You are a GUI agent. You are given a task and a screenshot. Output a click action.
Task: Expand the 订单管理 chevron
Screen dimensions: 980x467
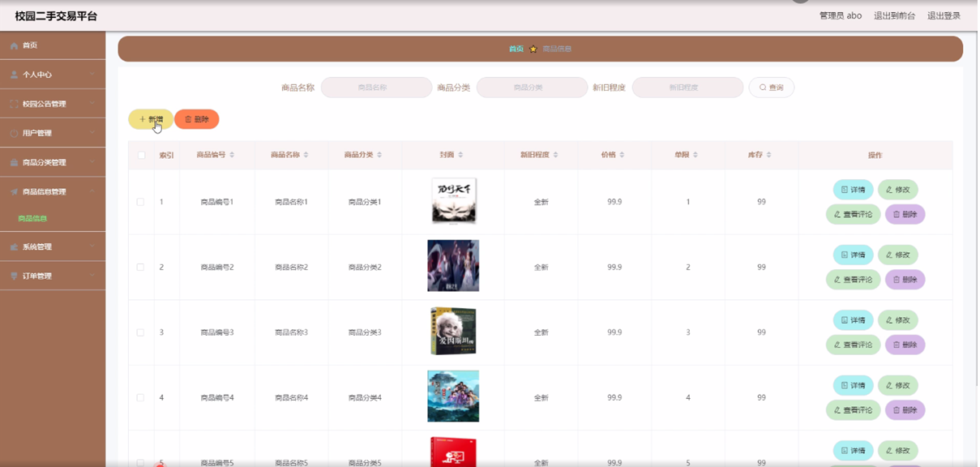pyautogui.click(x=92, y=276)
